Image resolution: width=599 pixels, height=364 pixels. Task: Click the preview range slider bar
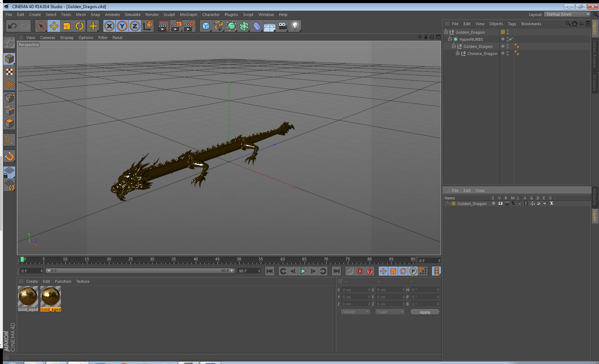tap(140, 271)
